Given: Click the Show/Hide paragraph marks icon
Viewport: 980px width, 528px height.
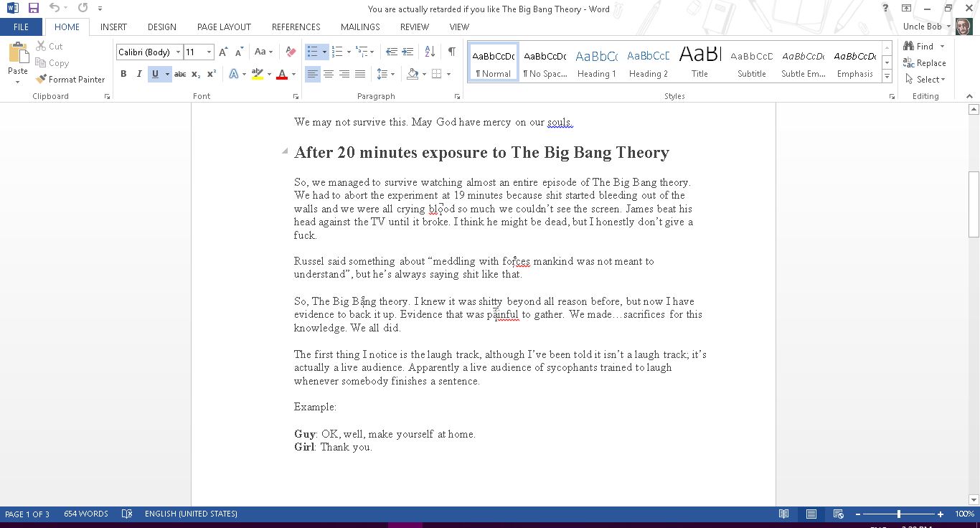Looking at the screenshot, I should pyautogui.click(x=451, y=52).
